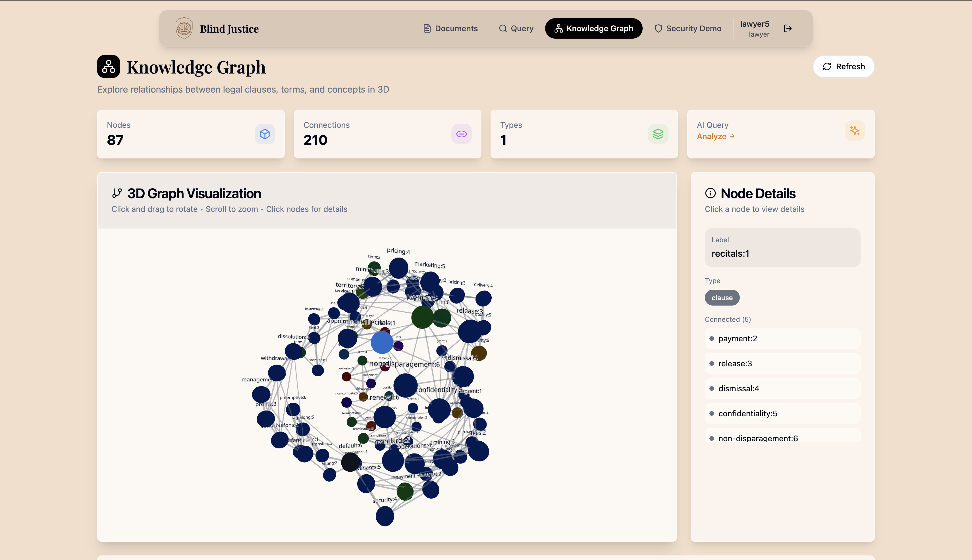
Task: Select payment:2 in connected list
Action: point(782,338)
